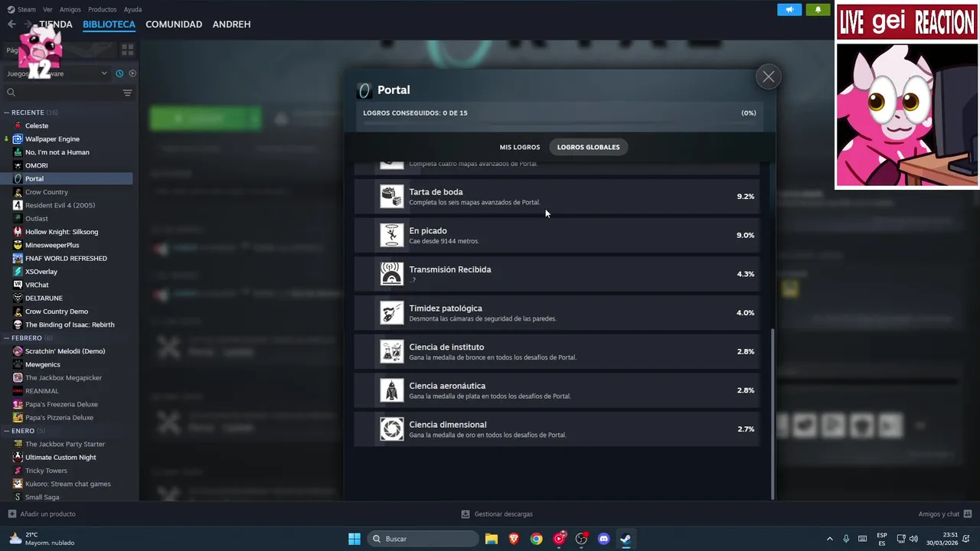Select Crow Country in library
The image size is (980, 551).
pyautogui.click(x=46, y=192)
